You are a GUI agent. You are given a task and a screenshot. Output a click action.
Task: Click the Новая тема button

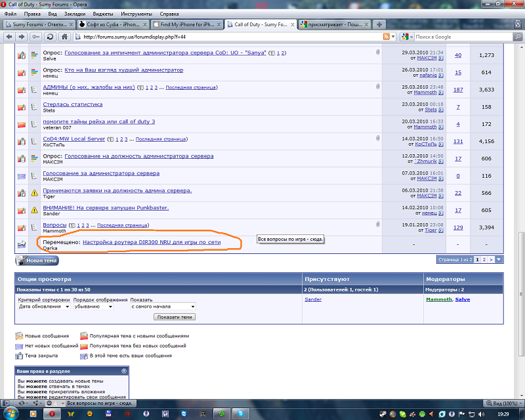pyautogui.click(x=37, y=261)
